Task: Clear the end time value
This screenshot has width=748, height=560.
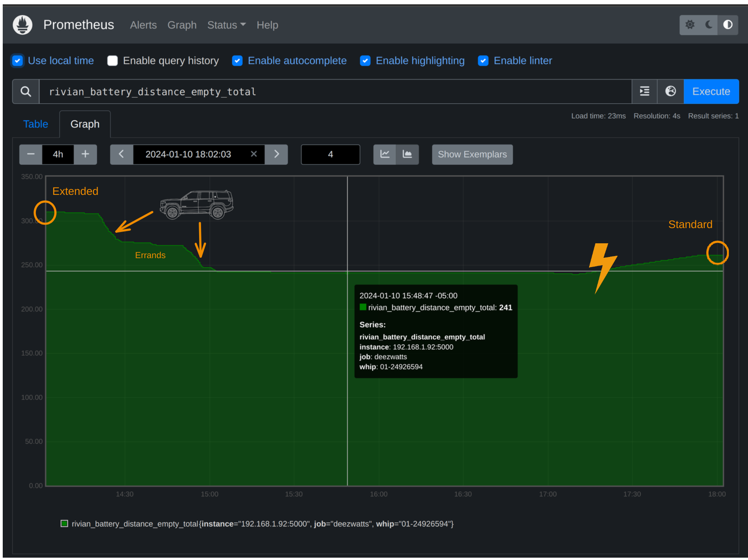Action: pos(254,154)
